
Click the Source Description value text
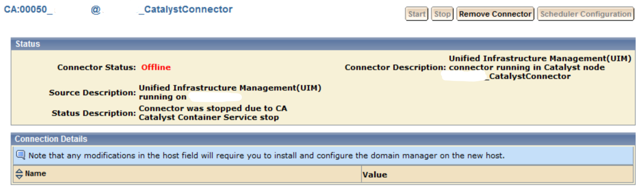point(230,92)
